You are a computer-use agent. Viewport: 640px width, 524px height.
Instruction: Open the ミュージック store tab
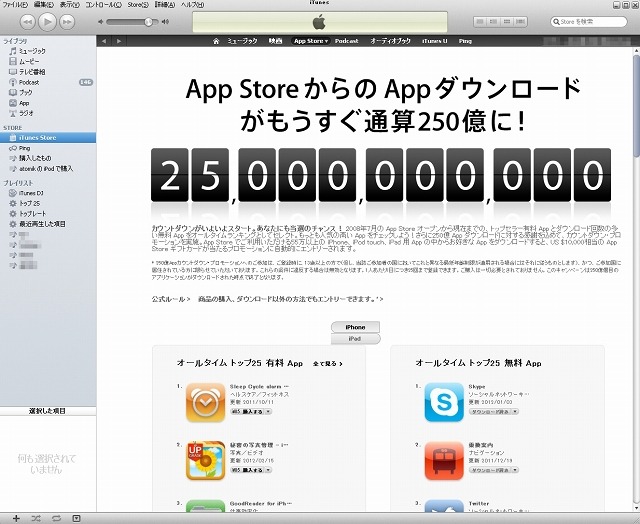[242, 41]
